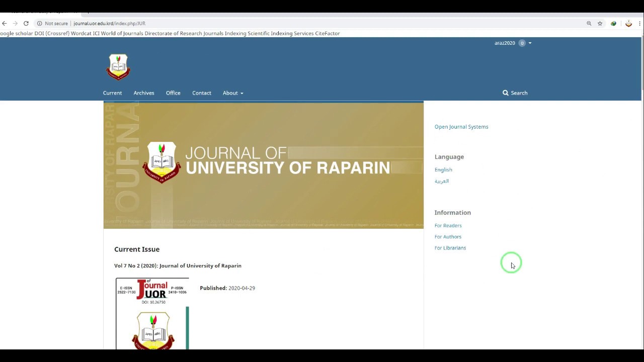Screen dimensions: 644x362
Task: Click the zoom magnifier icon in address bar
Action: point(589,23)
